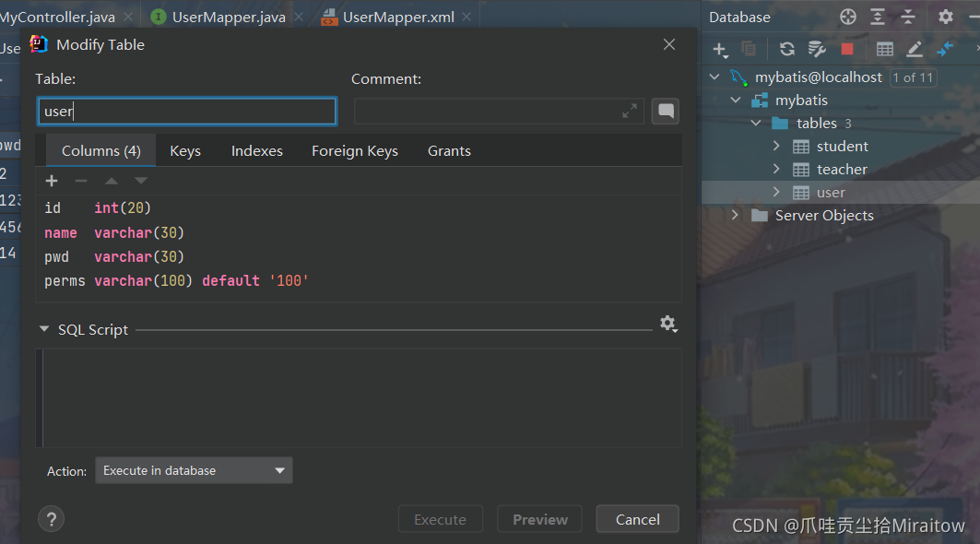
Task: Open help with question mark icon
Action: pyautogui.click(x=52, y=519)
